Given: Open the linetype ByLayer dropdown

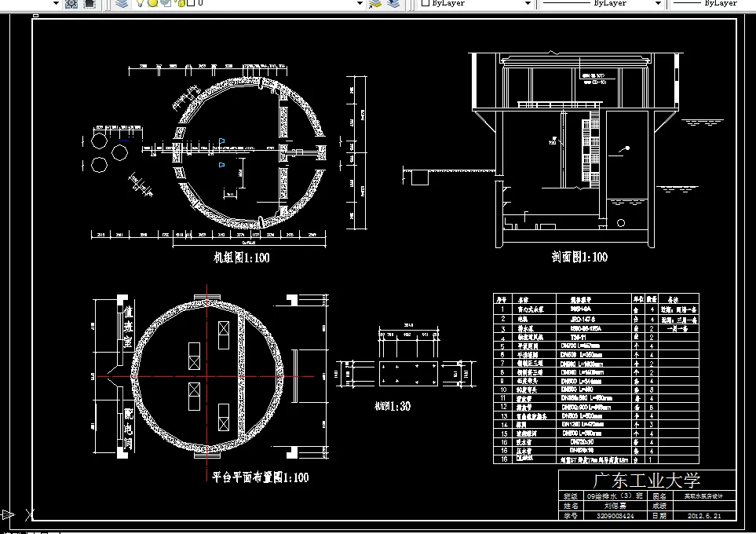Looking at the screenshot, I should tap(658, 3).
